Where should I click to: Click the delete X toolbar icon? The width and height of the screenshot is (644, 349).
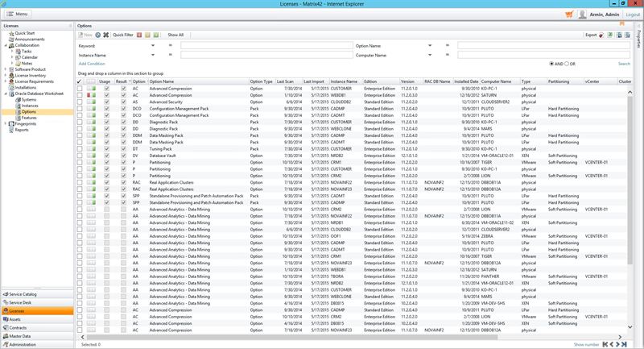[x=106, y=35]
